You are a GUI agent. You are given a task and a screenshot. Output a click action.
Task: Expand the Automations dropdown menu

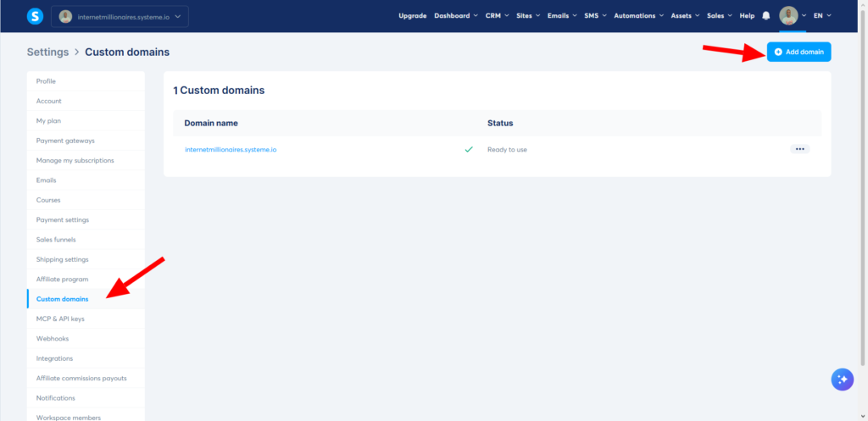point(637,16)
